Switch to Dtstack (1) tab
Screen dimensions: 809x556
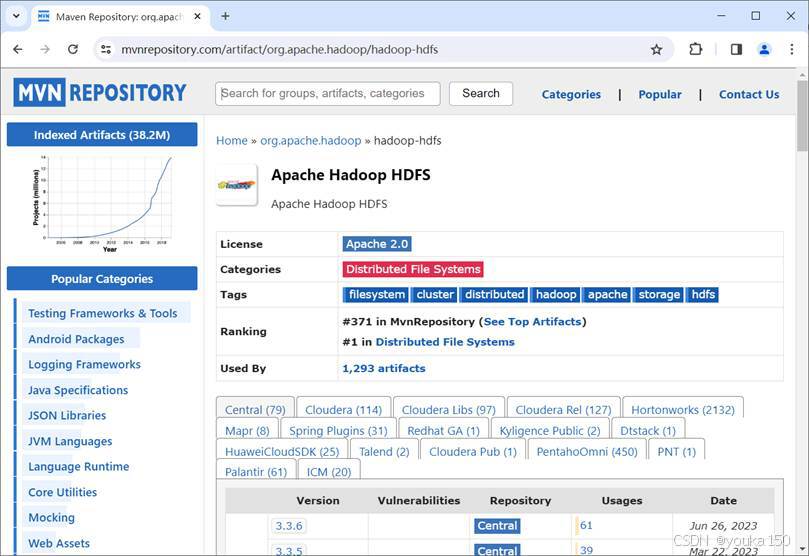click(x=648, y=430)
